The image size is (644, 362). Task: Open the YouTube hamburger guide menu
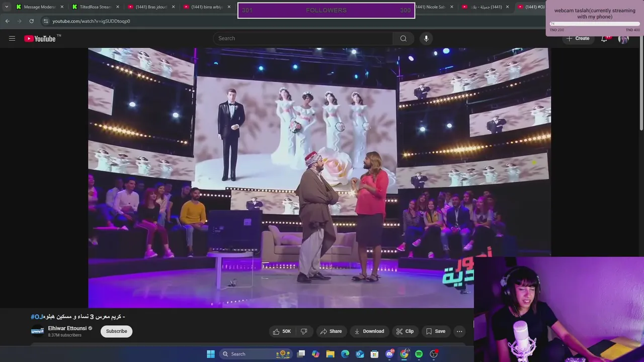click(x=12, y=38)
